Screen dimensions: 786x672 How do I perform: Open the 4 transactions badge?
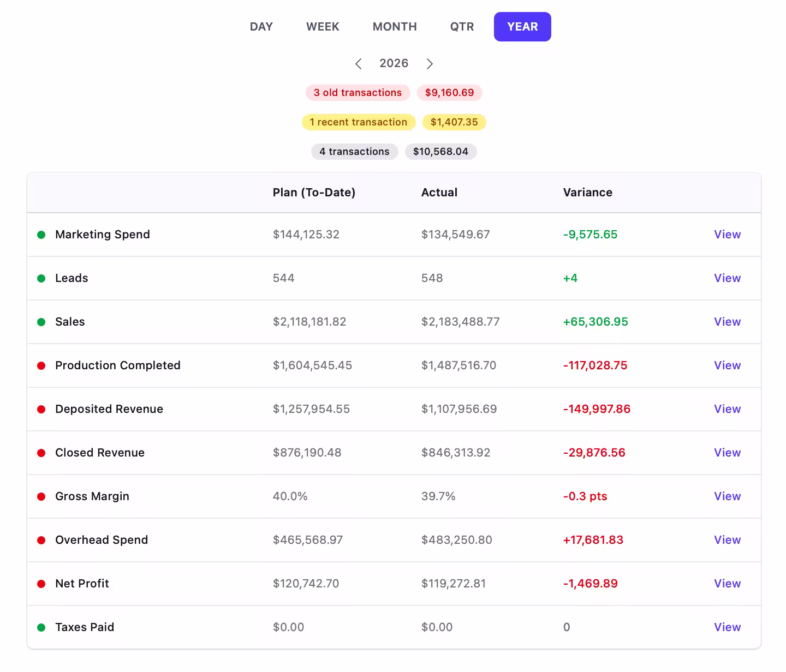click(355, 152)
